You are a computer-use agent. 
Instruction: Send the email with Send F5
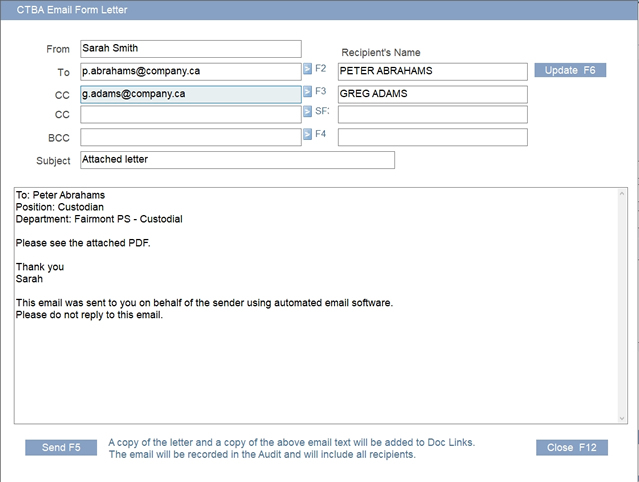point(61,447)
